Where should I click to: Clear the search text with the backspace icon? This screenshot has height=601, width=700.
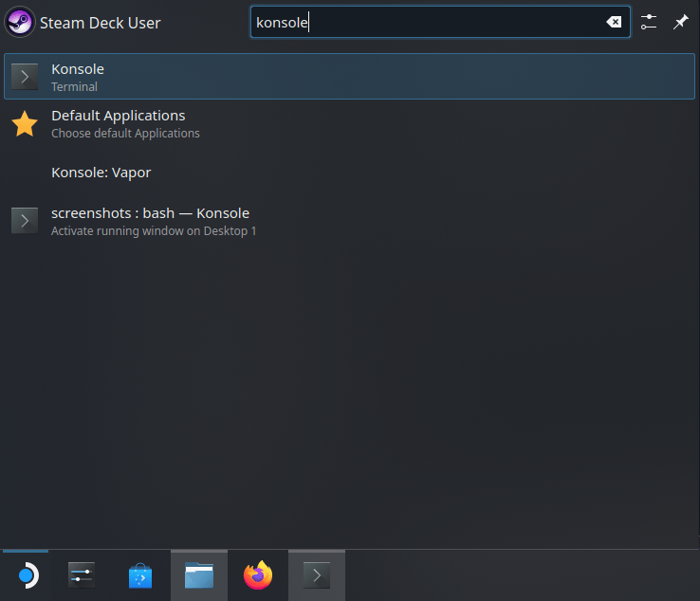615,23
